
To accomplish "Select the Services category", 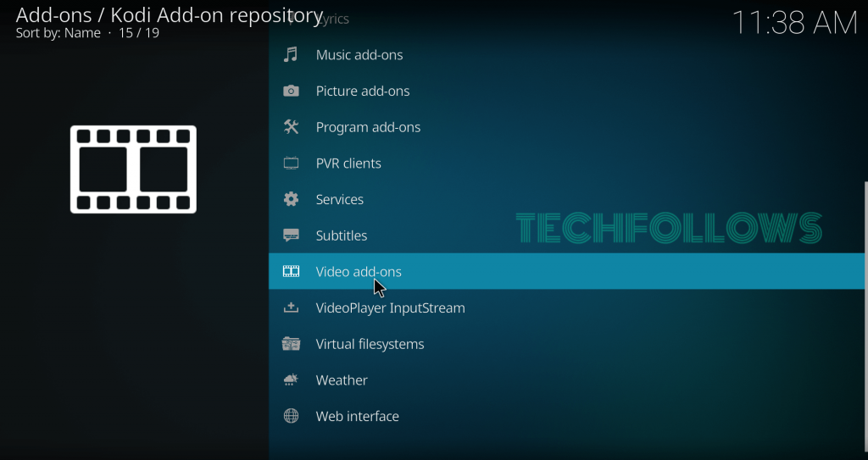I will coord(566,199).
